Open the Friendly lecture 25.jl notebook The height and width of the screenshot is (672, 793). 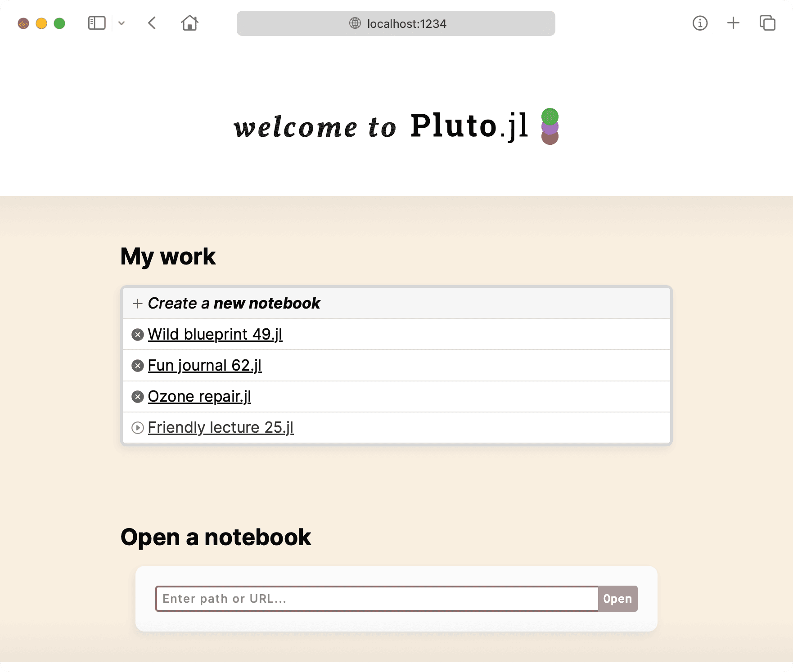[221, 427]
